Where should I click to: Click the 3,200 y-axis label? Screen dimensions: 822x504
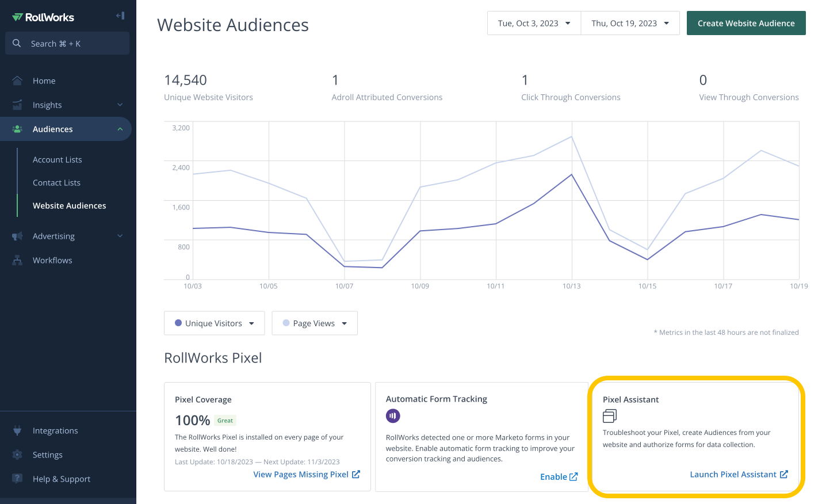tap(181, 128)
